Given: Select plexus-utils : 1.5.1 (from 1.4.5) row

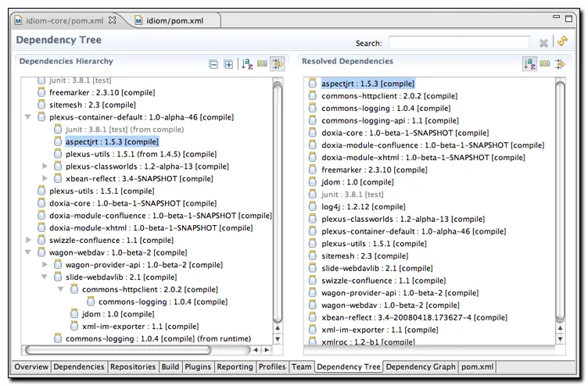Looking at the screenshot, I should click(x=141, y=154).
